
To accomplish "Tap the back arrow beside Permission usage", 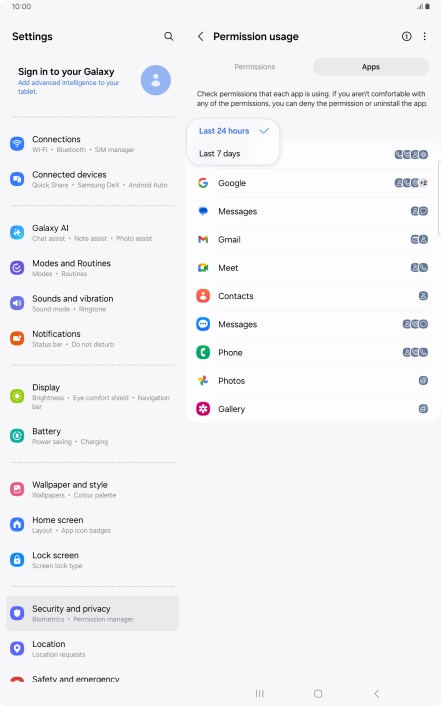I will click(x=201, y=36).
